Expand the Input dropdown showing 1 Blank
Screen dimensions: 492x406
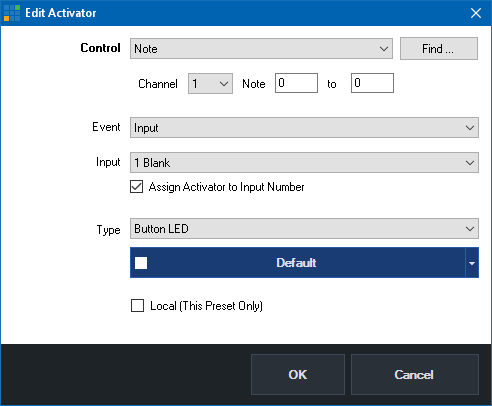click(x=304, y=163)
